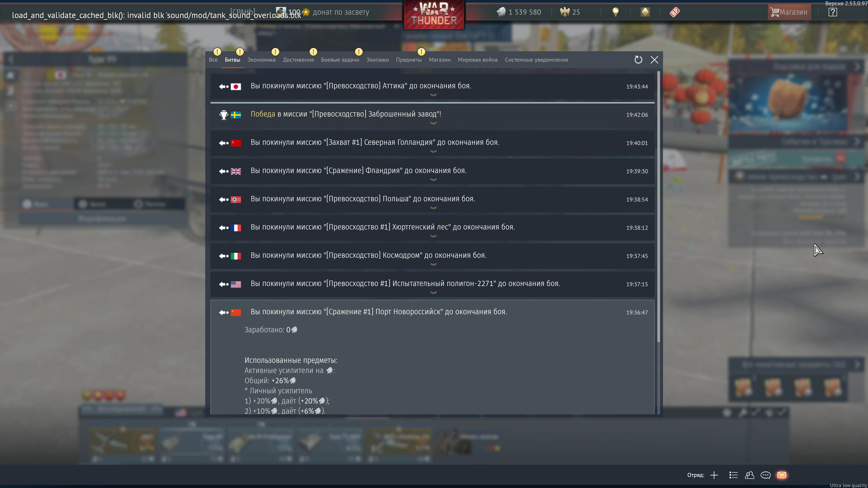Image resolution: width=868 pixels, height=488 pixels.
Task: Open the mail envelope icon in bottom bar
Action: pos(782,475)
